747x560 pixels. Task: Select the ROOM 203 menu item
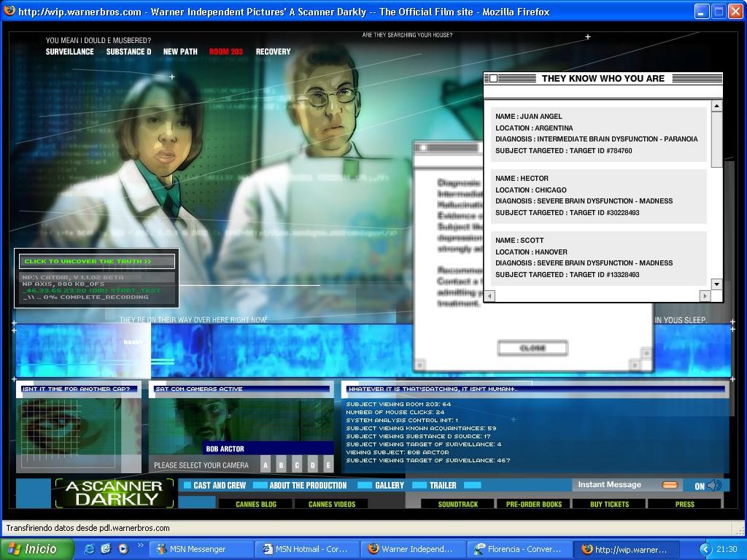pyautogui.click(x=226, y=52)
